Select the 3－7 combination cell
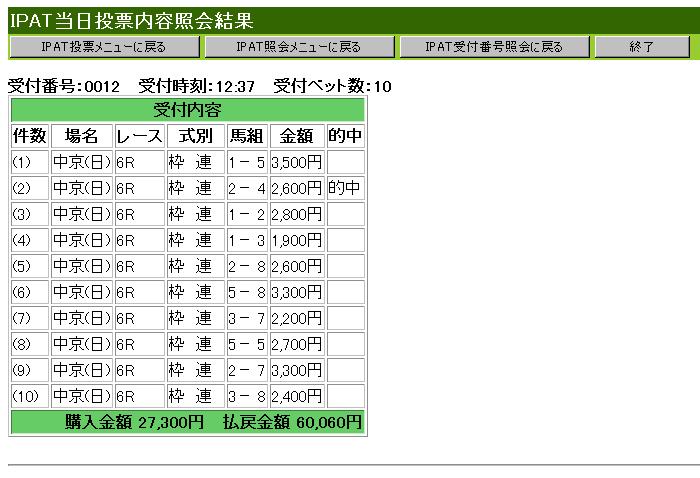 tap(246, 318)
